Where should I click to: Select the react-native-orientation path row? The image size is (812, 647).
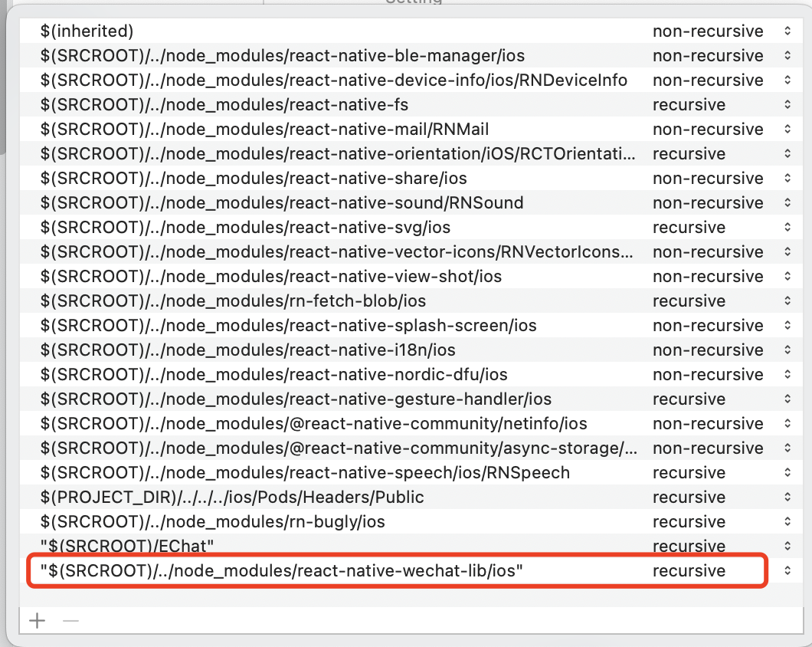pyautogui.click(x=338, y=154)
